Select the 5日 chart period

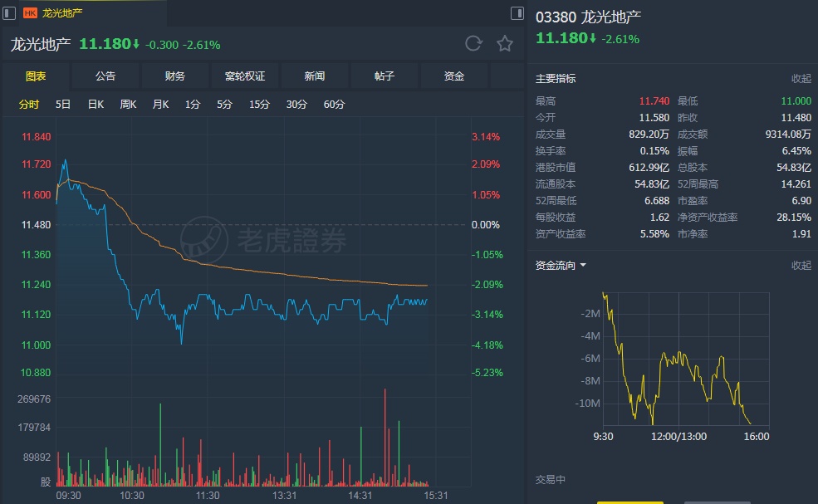click(x=63, y=105)
